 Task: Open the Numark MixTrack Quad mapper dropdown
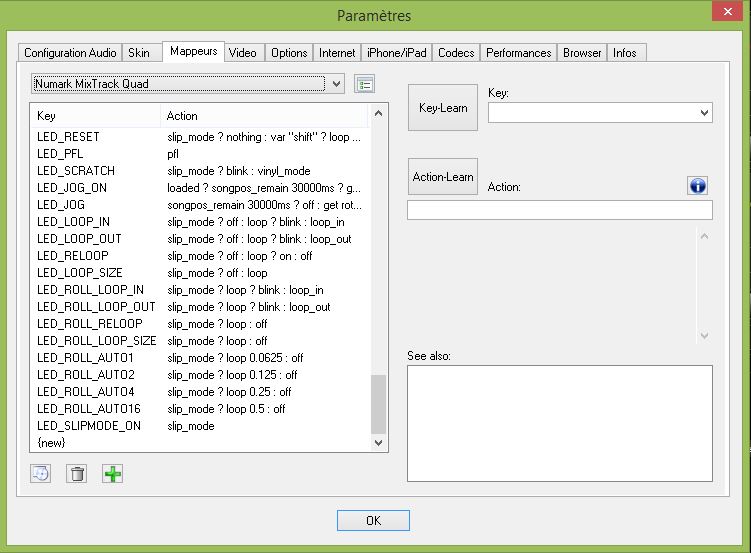point(336,84)
